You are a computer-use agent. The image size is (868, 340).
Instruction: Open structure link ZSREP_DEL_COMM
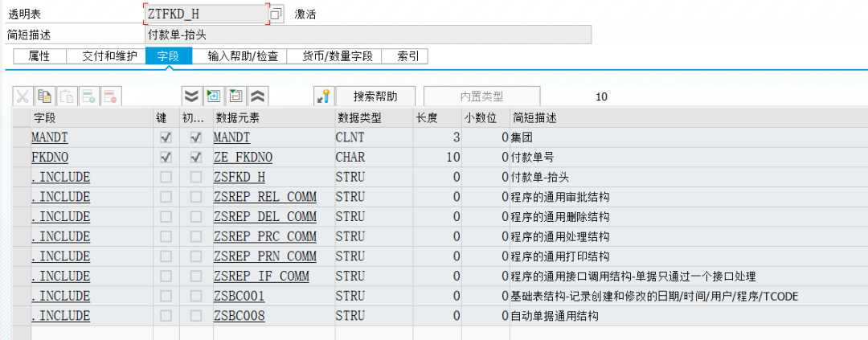(x=265, y=216)
